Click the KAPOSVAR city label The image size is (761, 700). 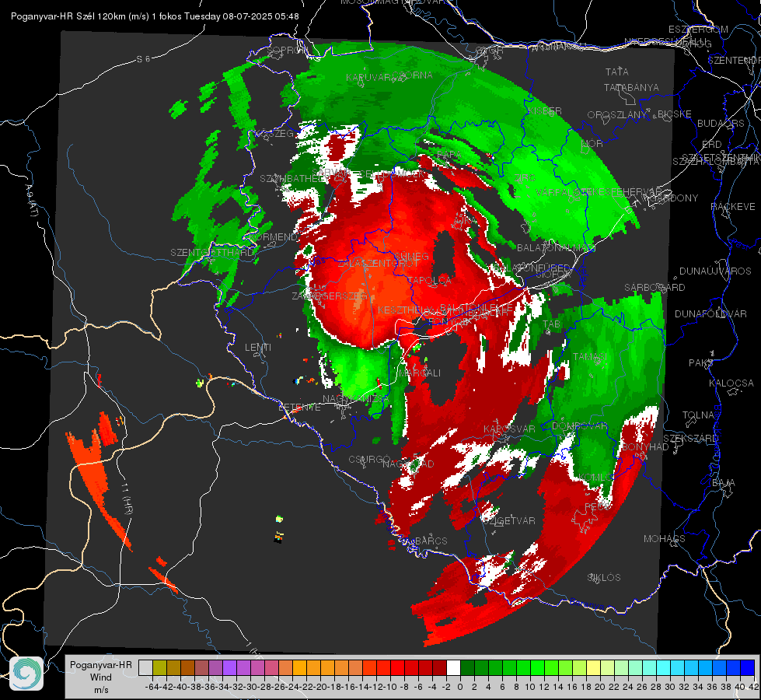tap(509, 429)
